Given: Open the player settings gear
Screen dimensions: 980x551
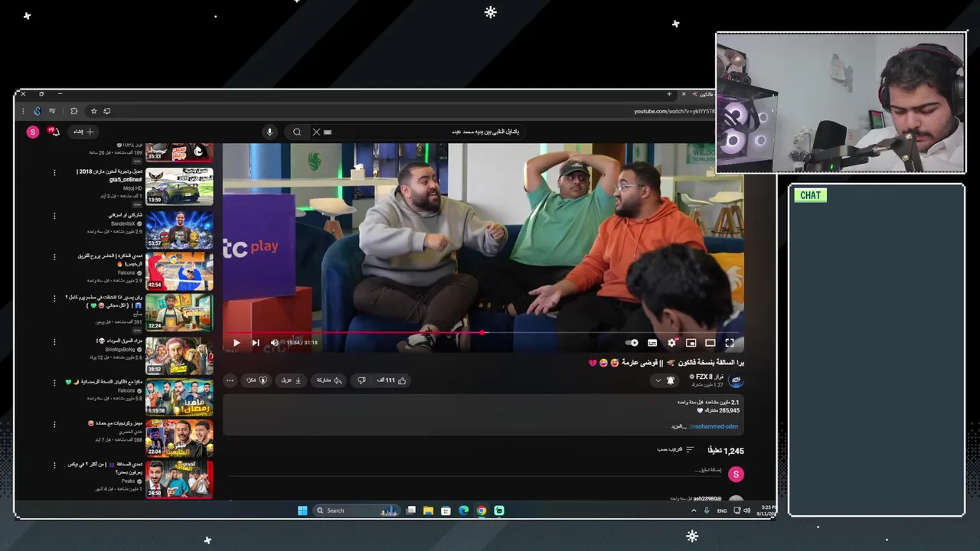Looking at the screenshot, I should [x=672, y=343].
